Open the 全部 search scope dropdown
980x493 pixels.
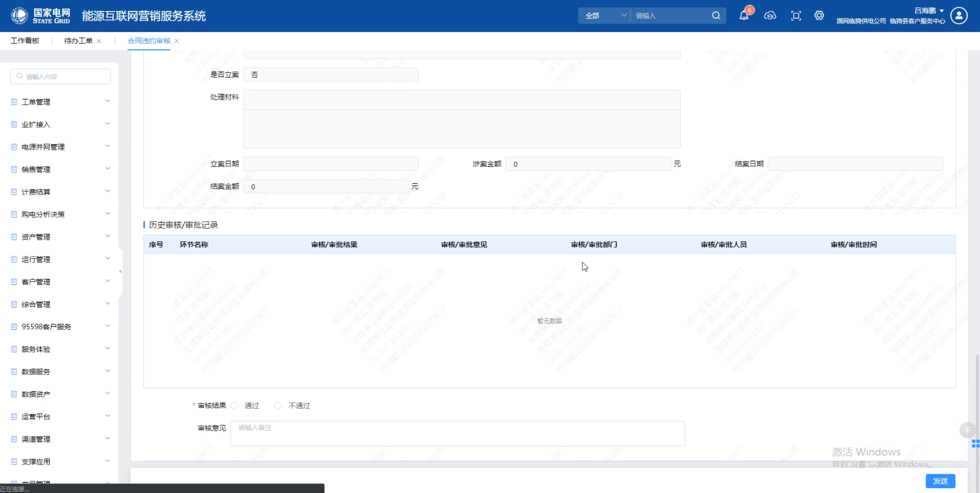605,16
